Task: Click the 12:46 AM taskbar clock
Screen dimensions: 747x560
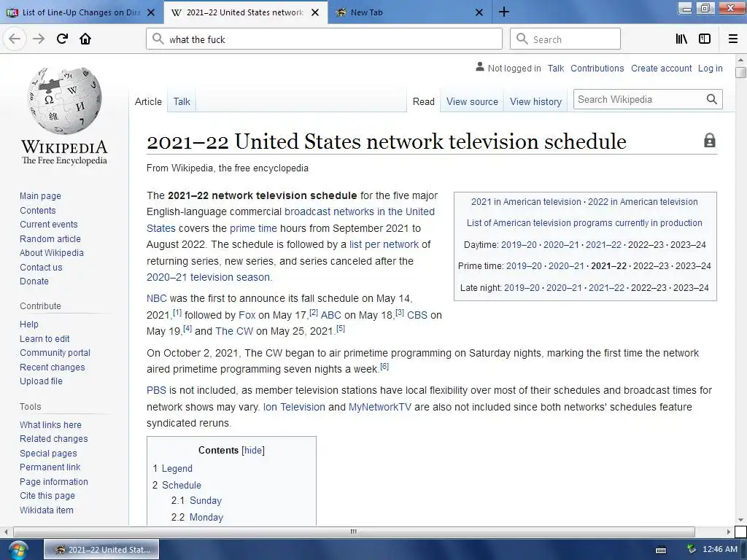Action: [x=720, y=550]
